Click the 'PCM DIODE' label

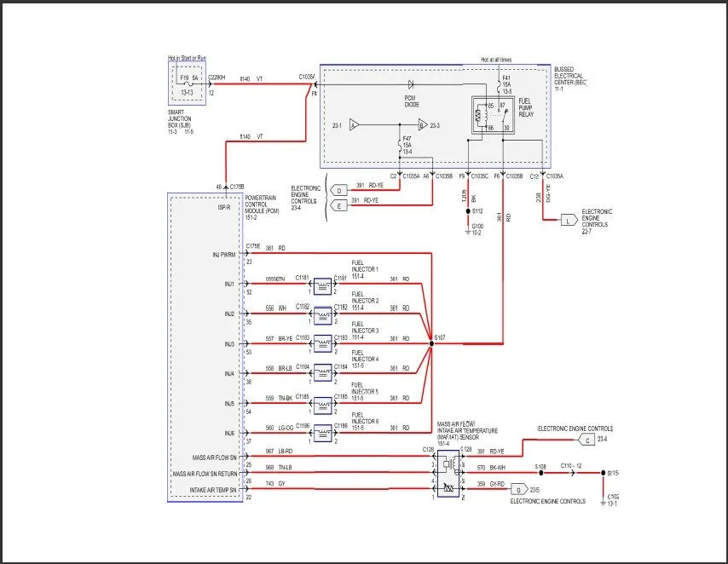412,101
